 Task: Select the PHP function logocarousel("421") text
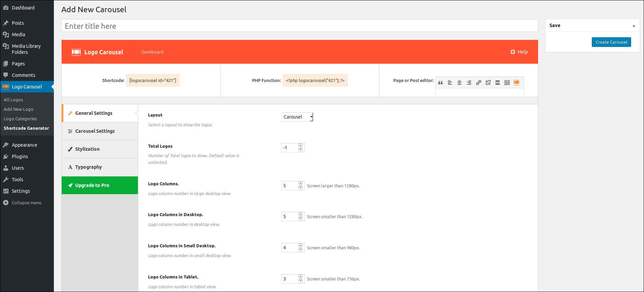click(x=315, y=80)
